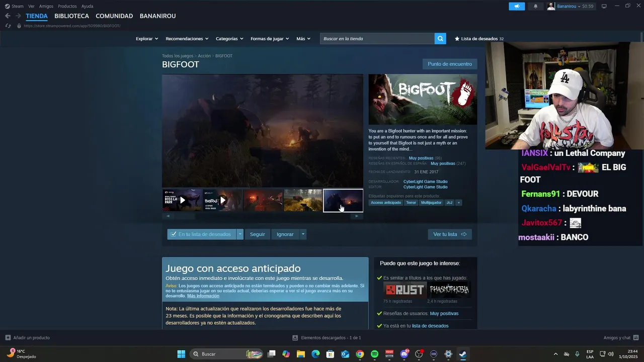Open the Windows Start menu
The width and height of the screenshot is (644, 362).
click(181, 354)
